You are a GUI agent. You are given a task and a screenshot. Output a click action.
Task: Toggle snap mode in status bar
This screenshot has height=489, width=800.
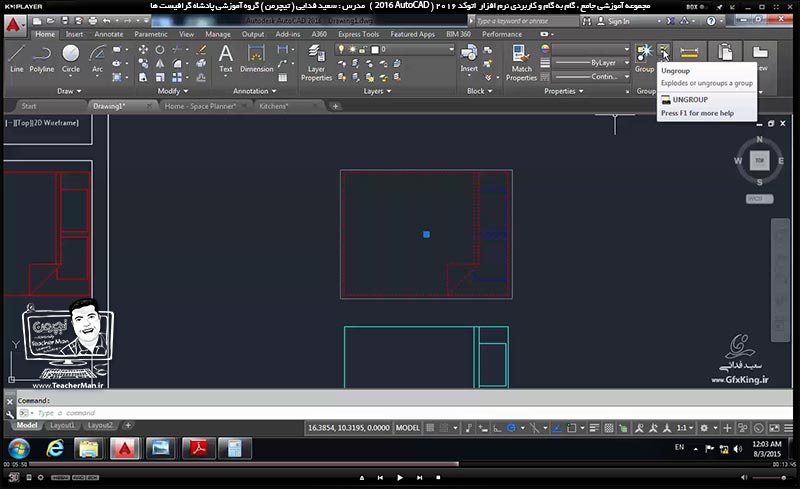pos(445,428)
